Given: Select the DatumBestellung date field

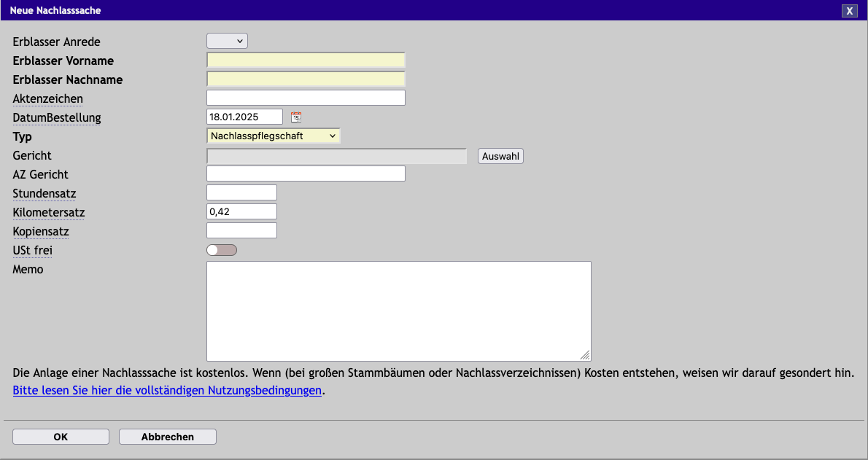Looking at the screenshot, I should 244,116.
